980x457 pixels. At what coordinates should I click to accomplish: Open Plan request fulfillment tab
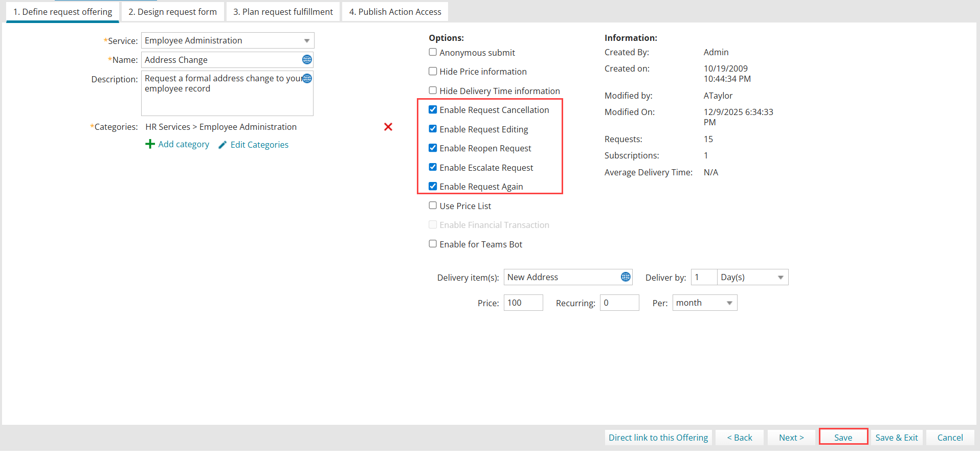(x=283, y=12)
